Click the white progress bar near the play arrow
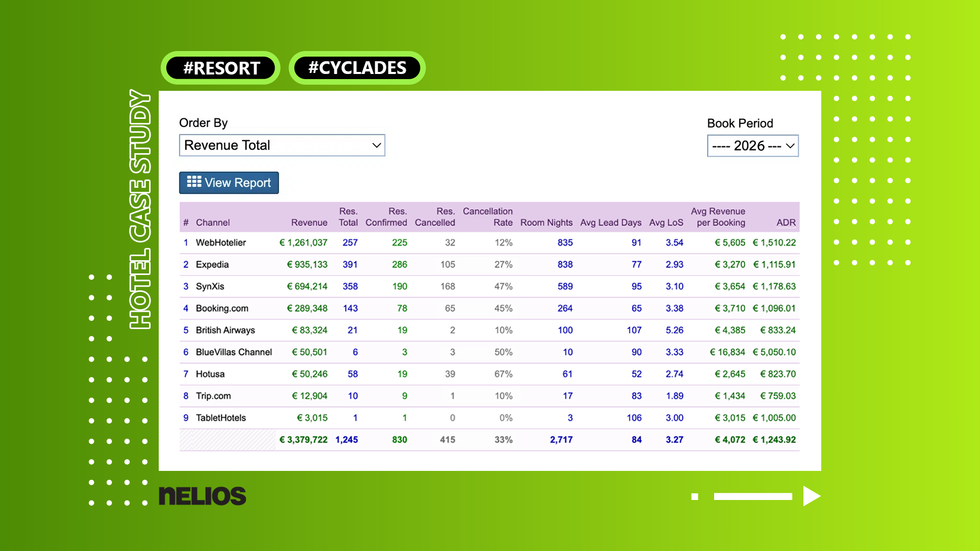The image size is (980, 551). tap(753, 496)
